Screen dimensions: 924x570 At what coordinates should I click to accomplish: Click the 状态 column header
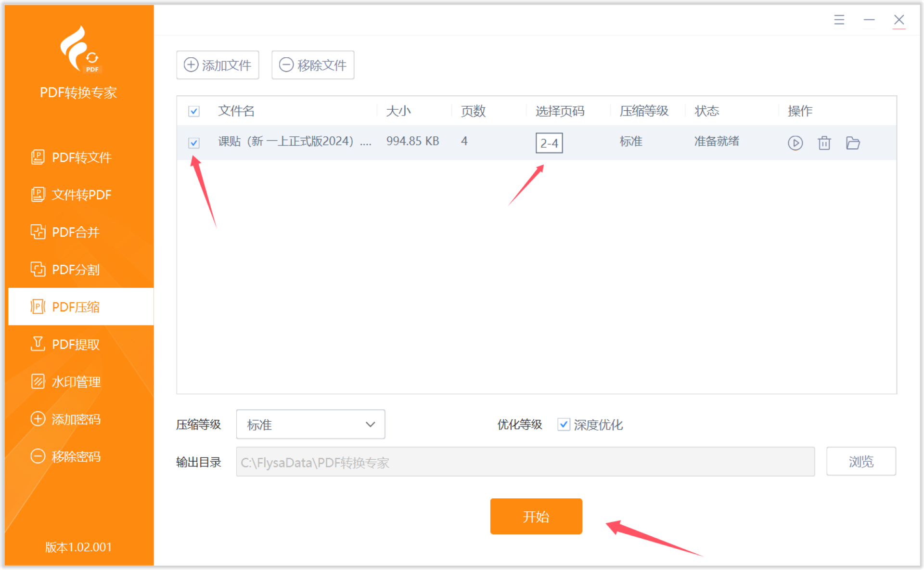[x=706, y=111]
